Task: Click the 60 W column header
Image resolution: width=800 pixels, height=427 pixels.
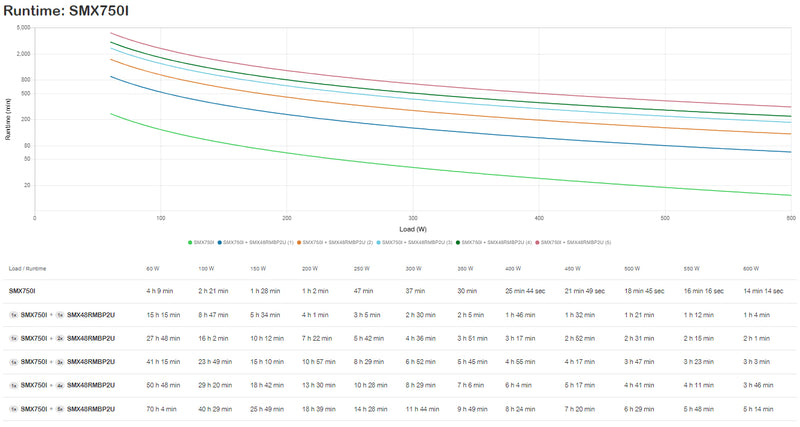Action: click(153, 269)
